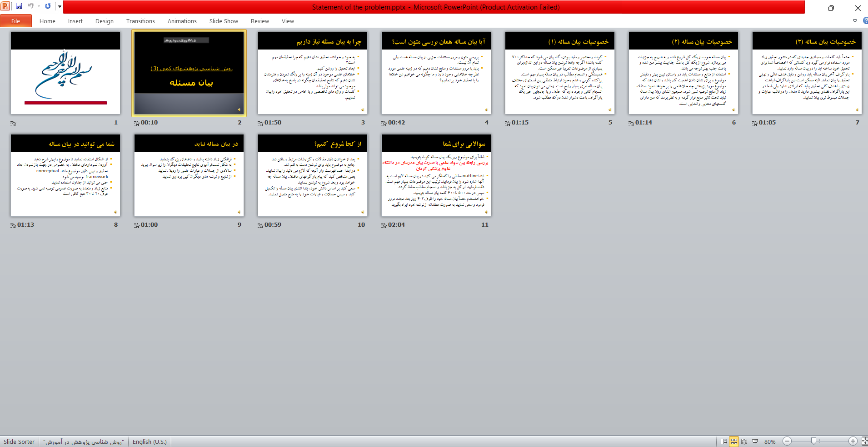Click the 80% zoom level button
Screen dimensions: 868x447
coord(770,442)
